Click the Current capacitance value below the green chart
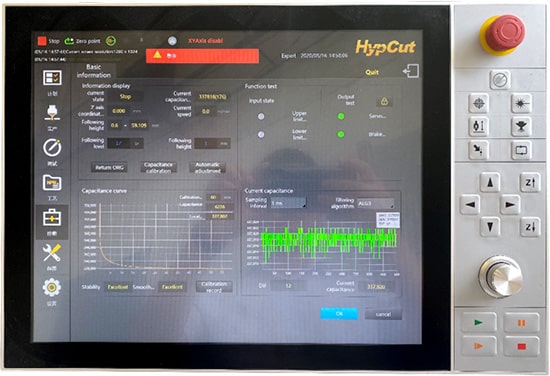 376,287
